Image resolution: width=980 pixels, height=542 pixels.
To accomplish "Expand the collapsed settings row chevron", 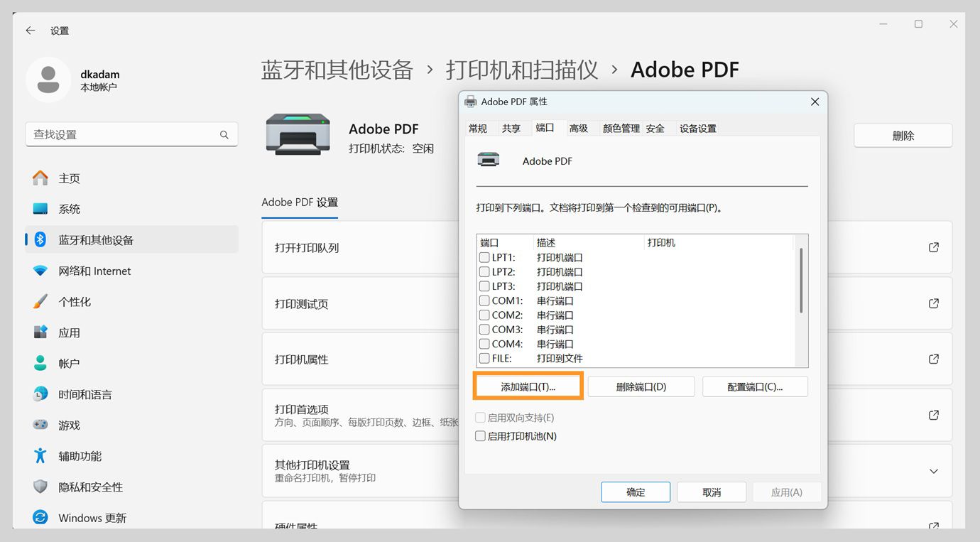I will click(933, 471).
